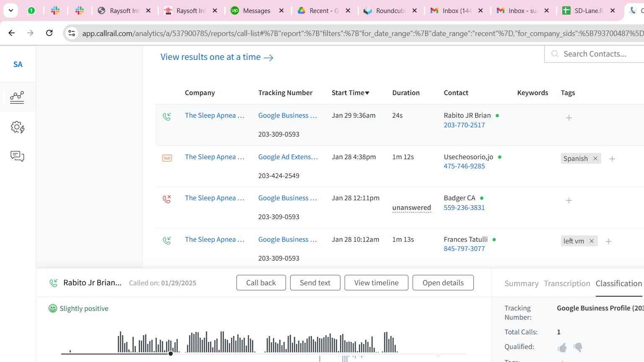Open phone number 845-797-3077 link
644x362 pixels.
point(464,248)
